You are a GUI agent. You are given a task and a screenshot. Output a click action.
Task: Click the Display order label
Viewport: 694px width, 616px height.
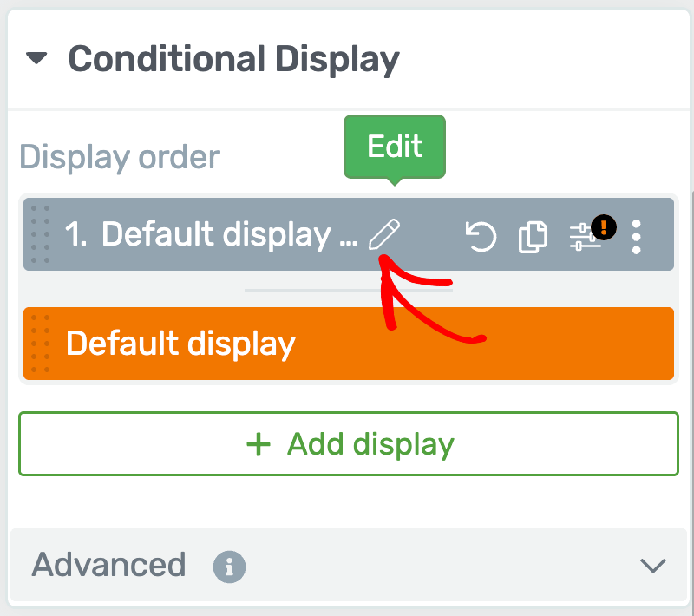pos(120,157)
